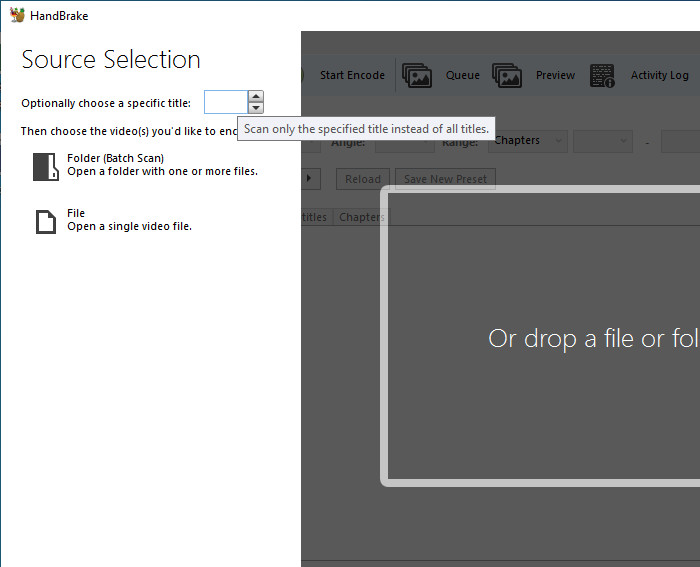700x567 pixels.
Task: Choose File open single video option
Action: 114,220
